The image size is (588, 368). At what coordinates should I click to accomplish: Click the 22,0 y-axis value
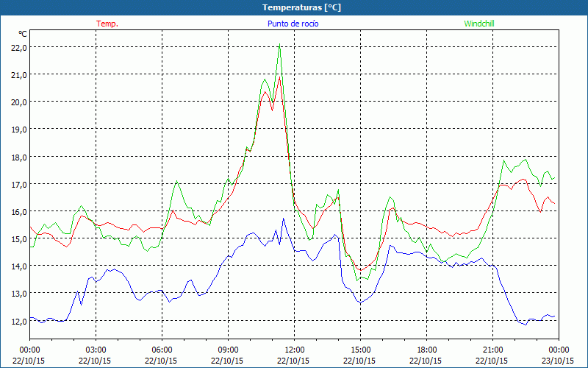tap(20, 48)
